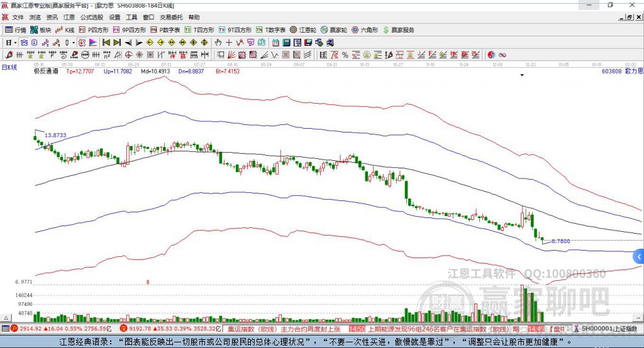The image size is (644, 348).
Task: Open the P数字表 tool
Action: (x=165, y=30)
